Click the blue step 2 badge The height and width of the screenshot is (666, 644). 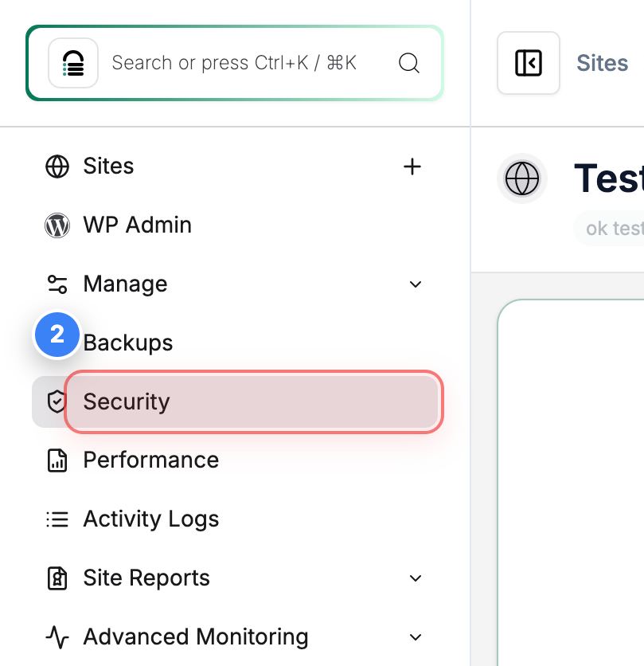[x=57, y=335]
